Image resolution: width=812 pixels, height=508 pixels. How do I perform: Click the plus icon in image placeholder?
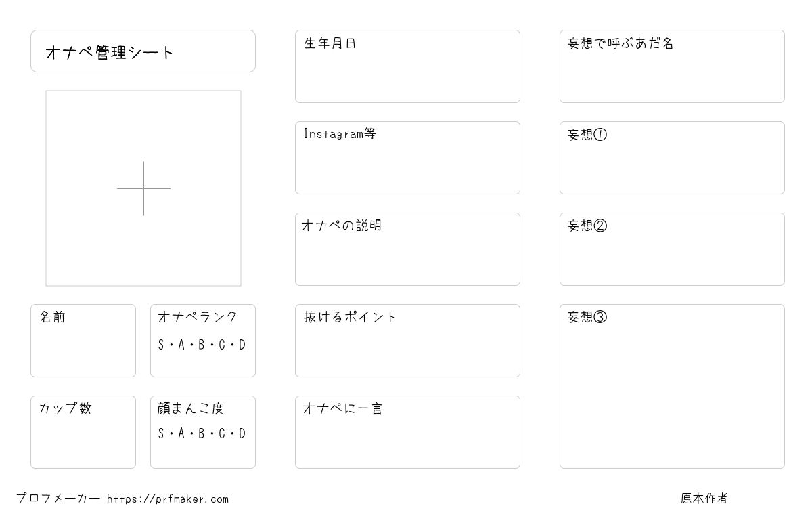click(x=143, y=188)
